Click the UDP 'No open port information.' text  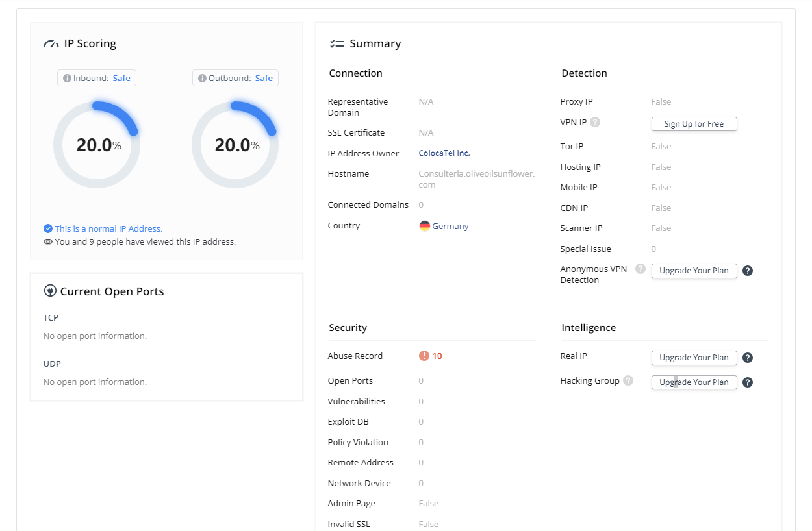tap(95, 382)
